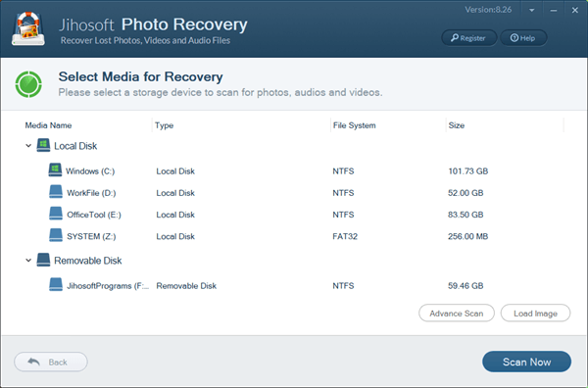Select the SYSTEM (Z:) drive name

91,236
